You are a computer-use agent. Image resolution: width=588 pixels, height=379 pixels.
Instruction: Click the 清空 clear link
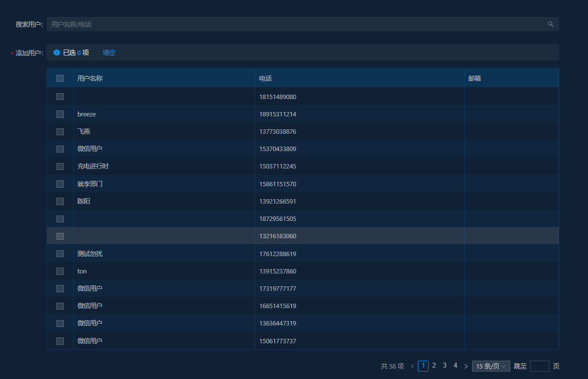pyautogui.click(x=109, y=53)
